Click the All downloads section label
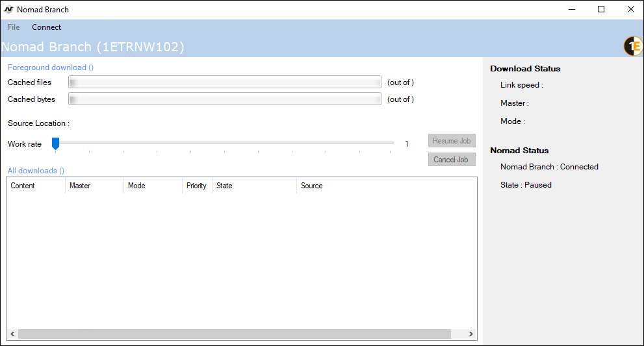This screenshot has width=644, height=346. pyautogui.click(x=36, y=171)
